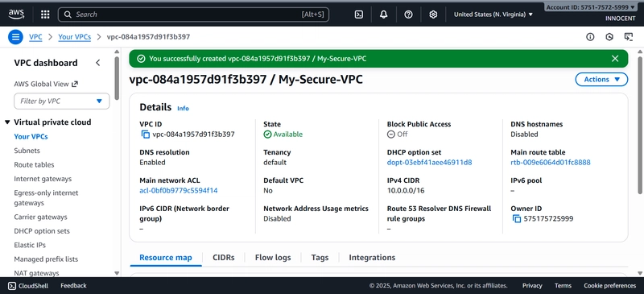644x294 pixels.
Task: Copy the VPC ID with copy icon
Action: tap(146, 135)
